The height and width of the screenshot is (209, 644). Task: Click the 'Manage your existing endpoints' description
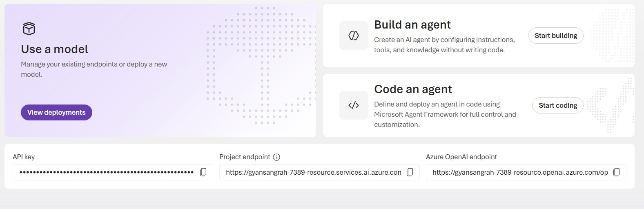point(94,69)
